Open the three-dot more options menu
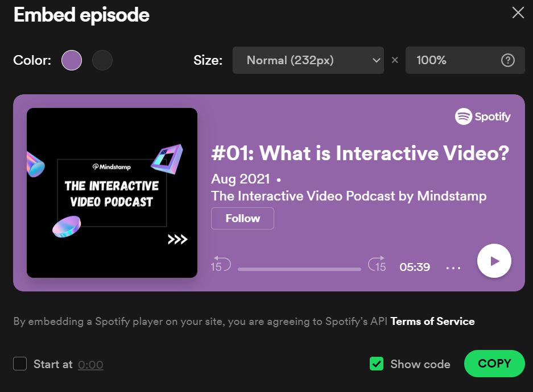The image size is (533, 392). [x=453, y=268]
